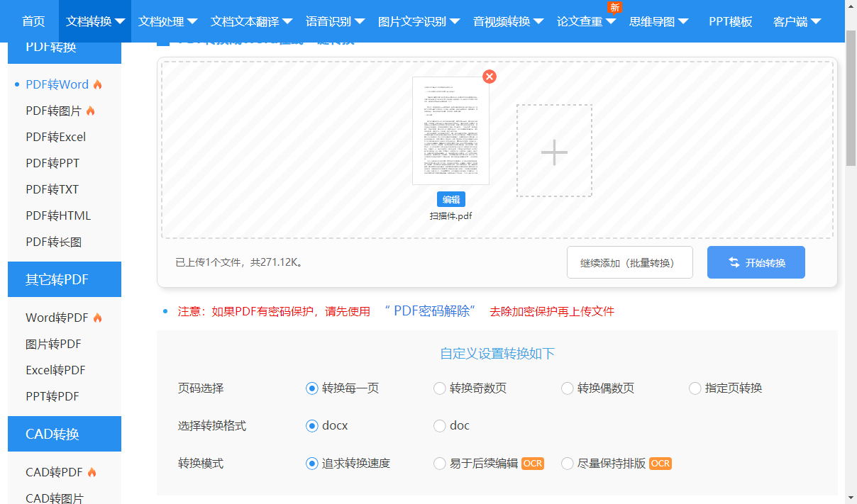Click the 扫描件.pdf file name
Screen dimensions: 857x504
[x=450, y=216]
